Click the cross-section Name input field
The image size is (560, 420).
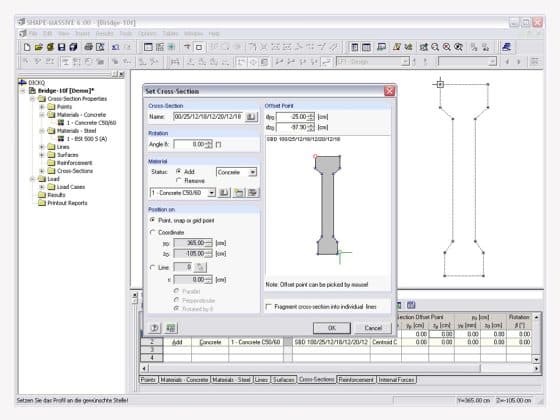[208, 117]
